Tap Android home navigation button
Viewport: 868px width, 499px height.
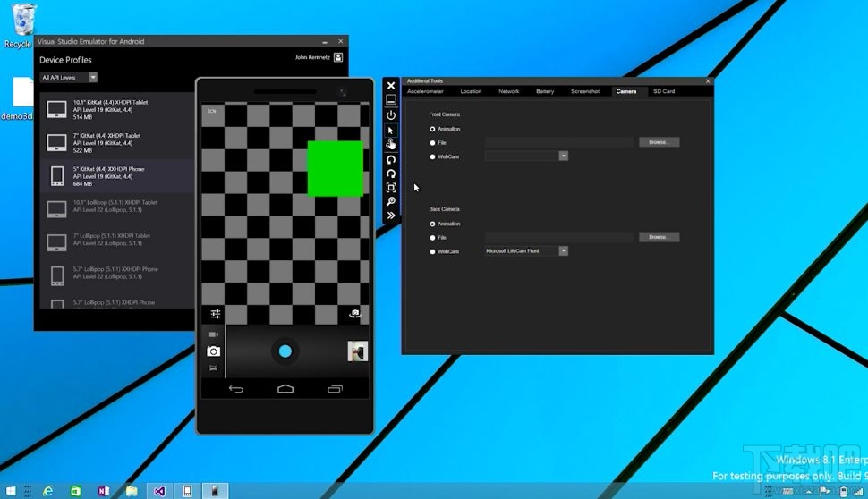tap(285, 389)
